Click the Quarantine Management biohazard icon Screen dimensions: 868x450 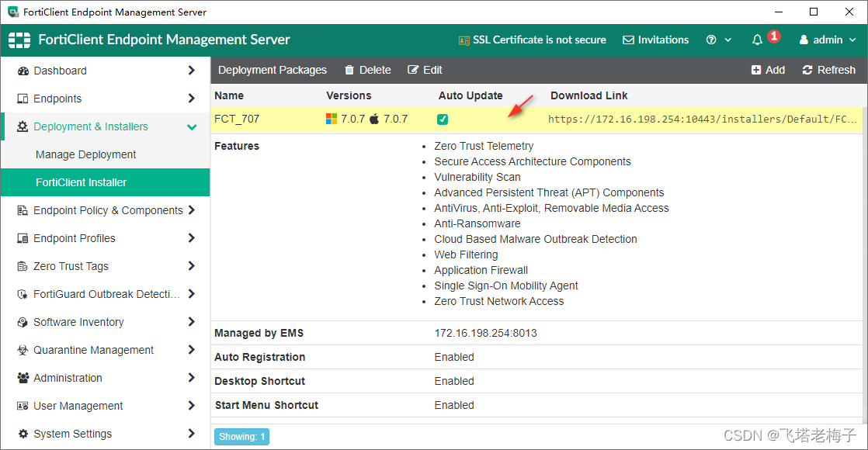click(x=23, y=350)
